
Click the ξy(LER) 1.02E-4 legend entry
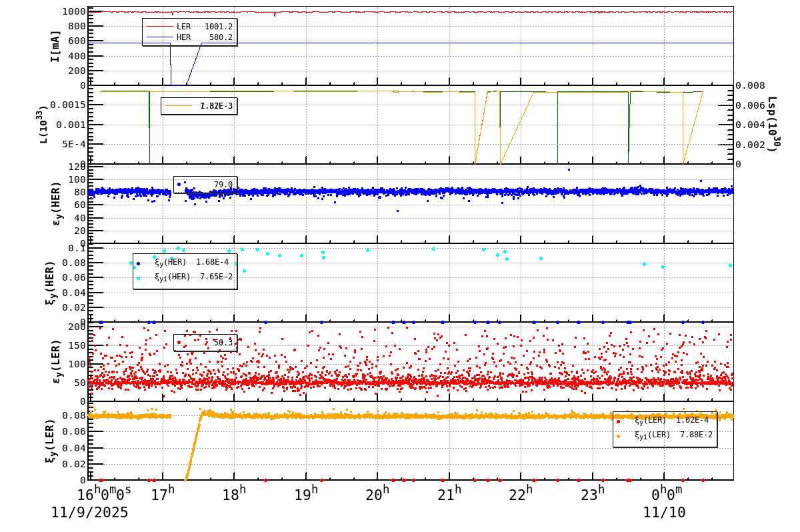(664, 420)
